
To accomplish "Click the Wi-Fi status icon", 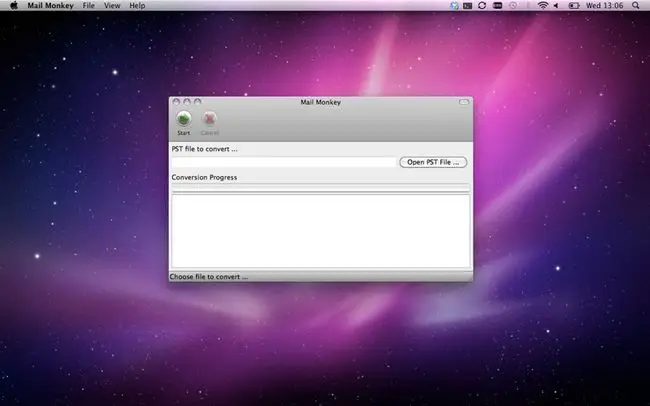I will (x=543, y=5).
